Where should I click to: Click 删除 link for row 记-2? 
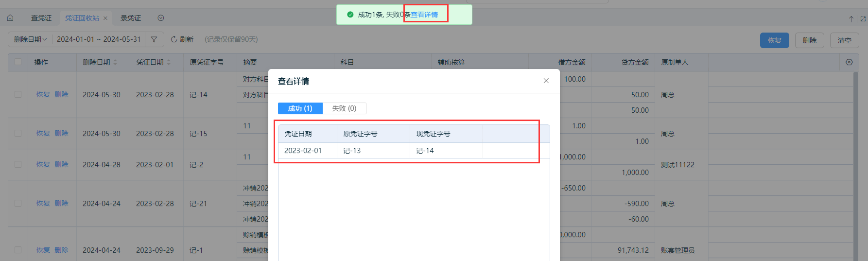point(61,164)
